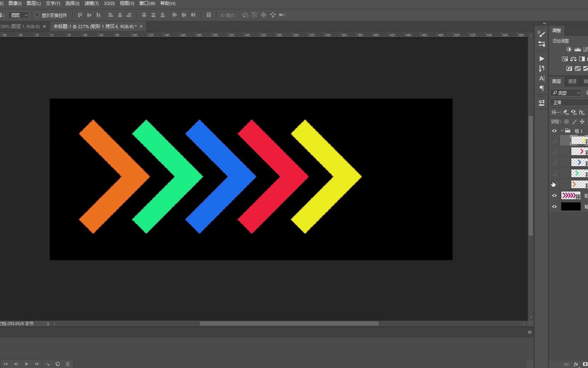Open the History panel icon
The width and height of the screenshot is (588, 368).
click(541, 68)
